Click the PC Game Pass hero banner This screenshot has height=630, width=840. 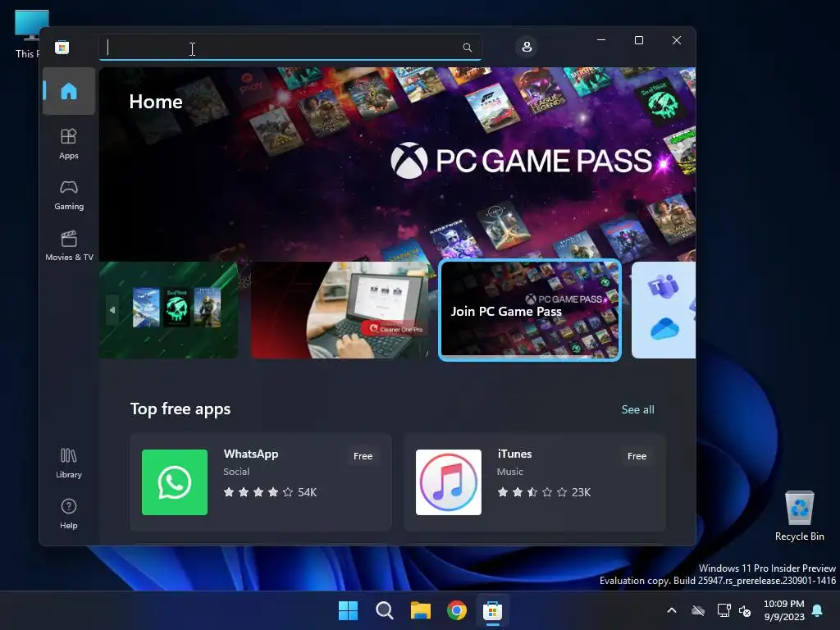398,164
